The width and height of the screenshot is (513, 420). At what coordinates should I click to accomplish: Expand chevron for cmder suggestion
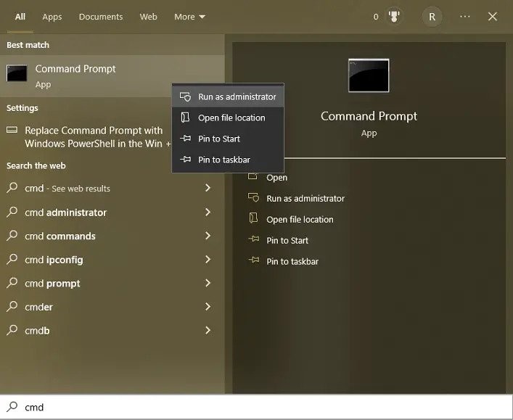click(x=208, y=307)
